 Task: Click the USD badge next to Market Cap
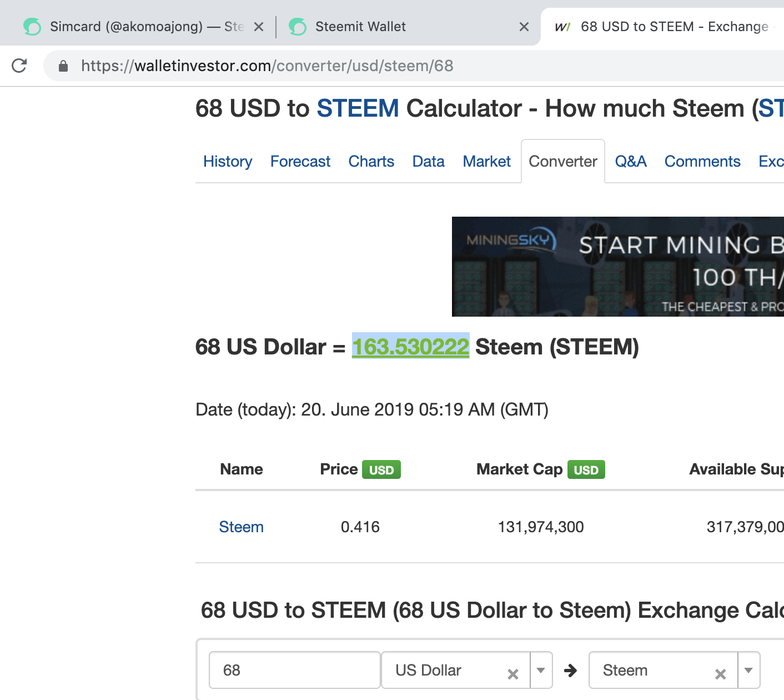coord(586,470)
